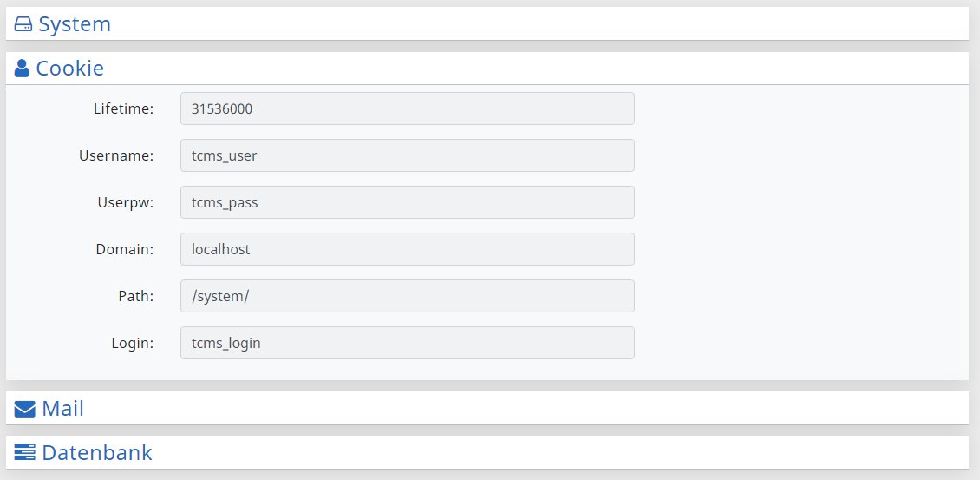Focus the Lifetime field showing 31536000
Viewport: 980px width, 480px height.
(408, 108)
